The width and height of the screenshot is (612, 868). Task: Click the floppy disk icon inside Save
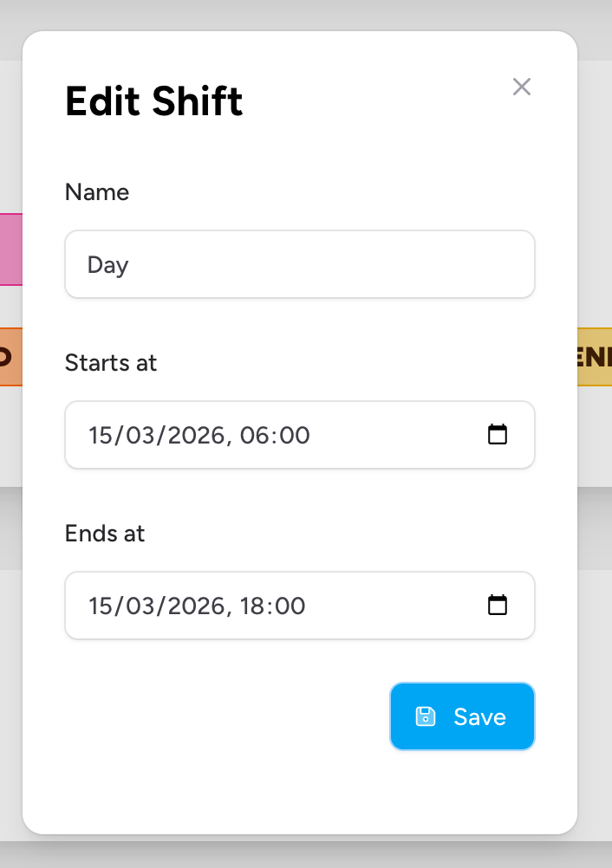click(426, 716)
